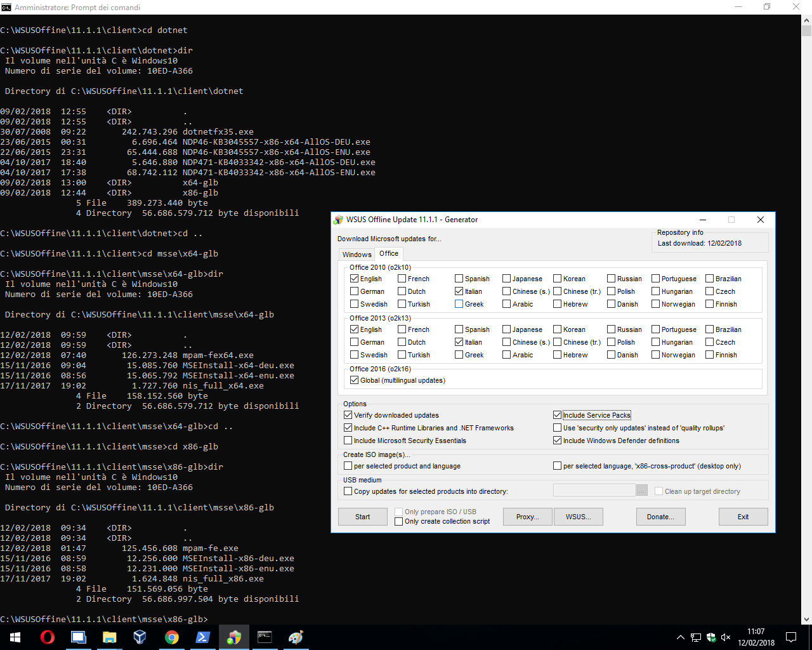Open the Action Center notifications panel

tap(791, 637)
